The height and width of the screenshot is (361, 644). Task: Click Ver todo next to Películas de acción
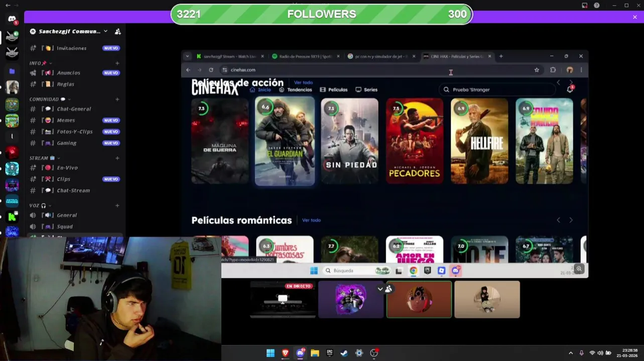click(x=303, y=82)
